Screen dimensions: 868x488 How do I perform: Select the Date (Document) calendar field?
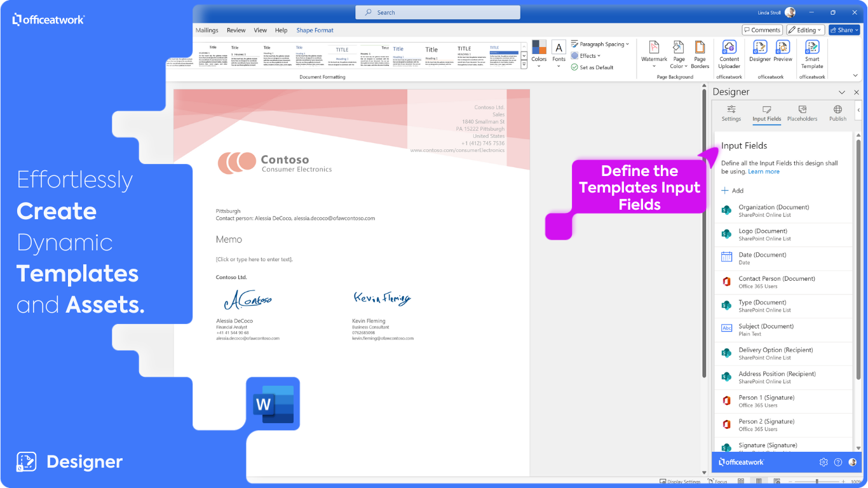coord(783,259)
